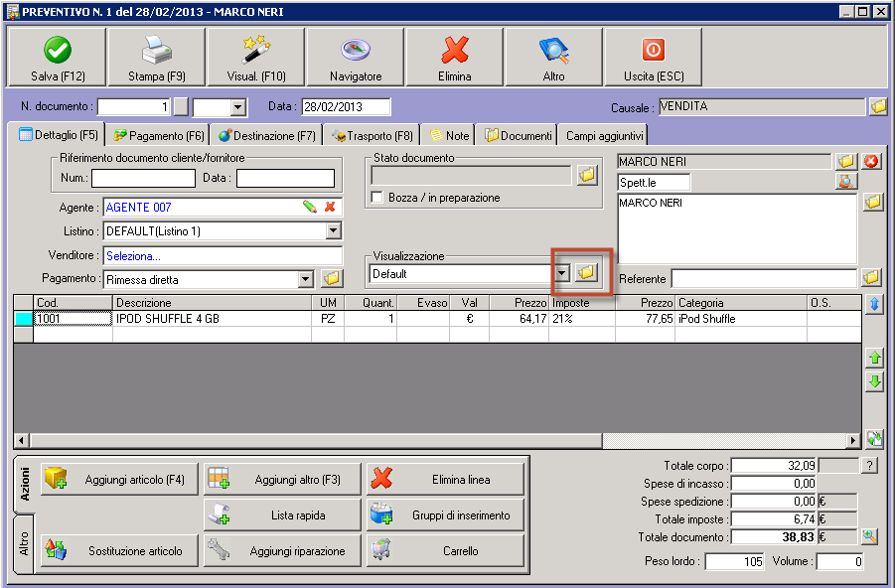Click Seleziona... link for Venditore
895x588 pixels.
(x=133, y=256)
